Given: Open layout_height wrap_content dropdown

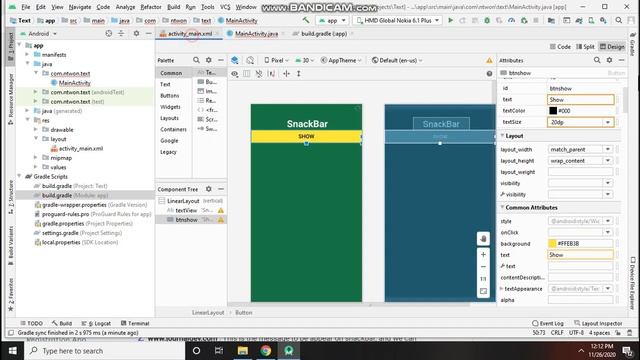Looking at the screenshot, I should tap(608, 161).
